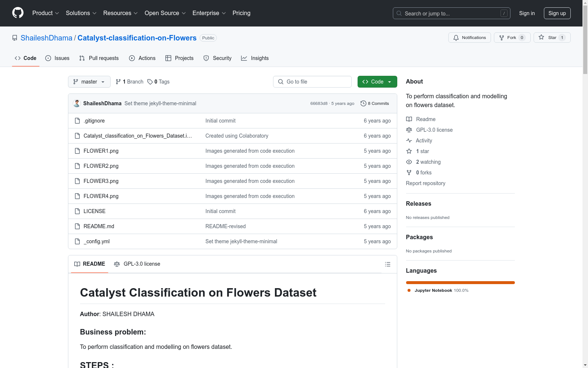
Task: Open Catalyst-classification-on-Flowers repository link
Action: click(x=137, y=38)
